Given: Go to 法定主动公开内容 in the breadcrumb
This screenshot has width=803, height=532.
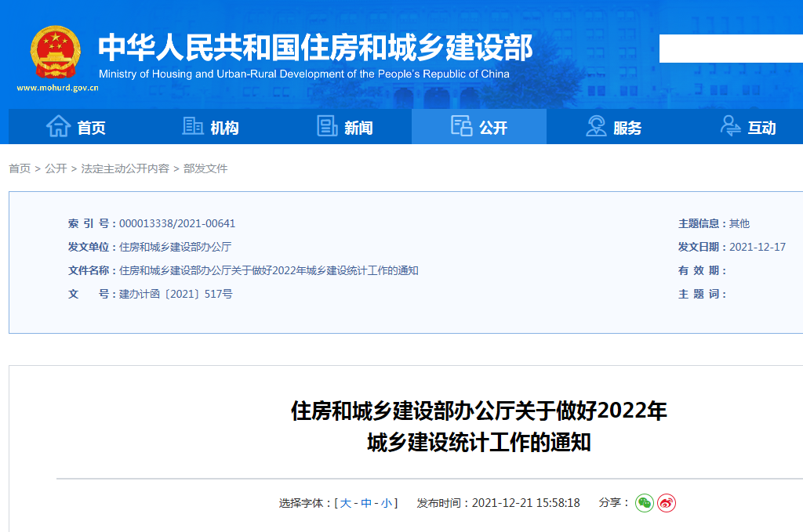Looking at the screenshot, I should pyautogui.click(x=125, y=168).
